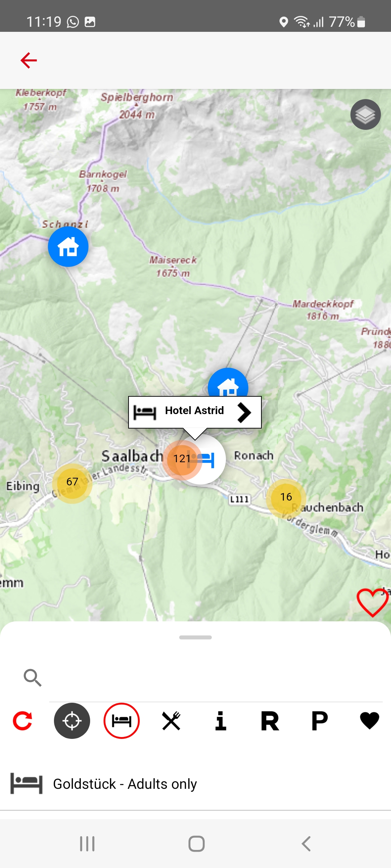Expand the yellow 67 cluster marker

click(72, 482)
